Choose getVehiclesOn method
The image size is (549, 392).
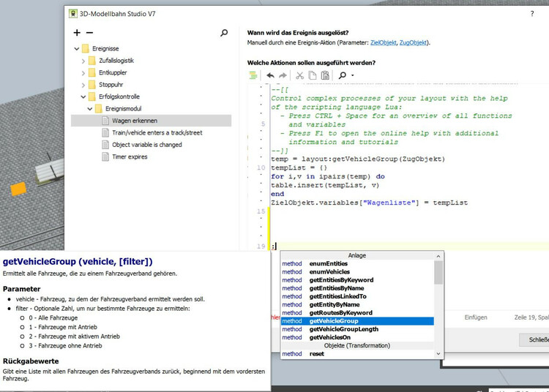point(357,337)
